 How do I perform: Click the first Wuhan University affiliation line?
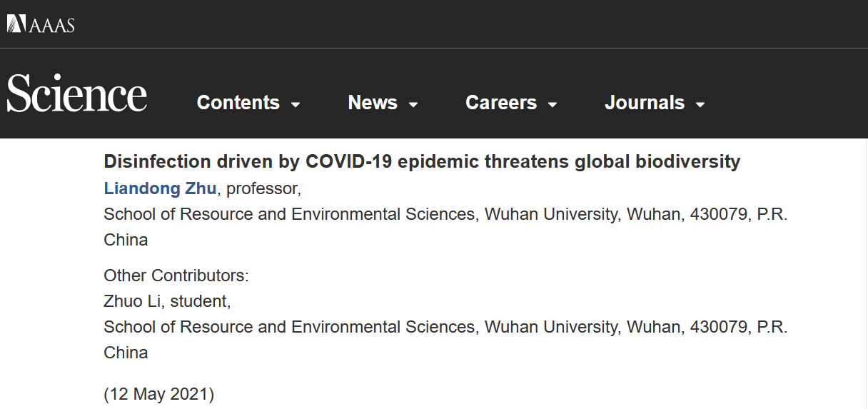(x=445, y=214)
